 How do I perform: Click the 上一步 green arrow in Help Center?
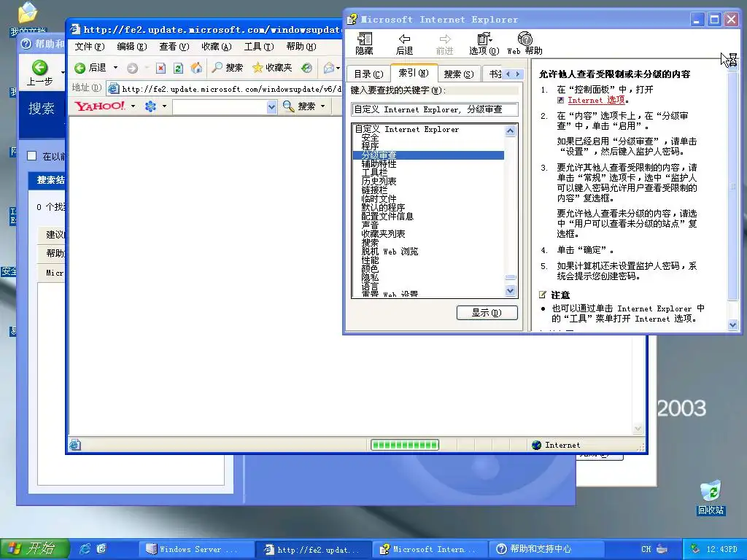40,68
